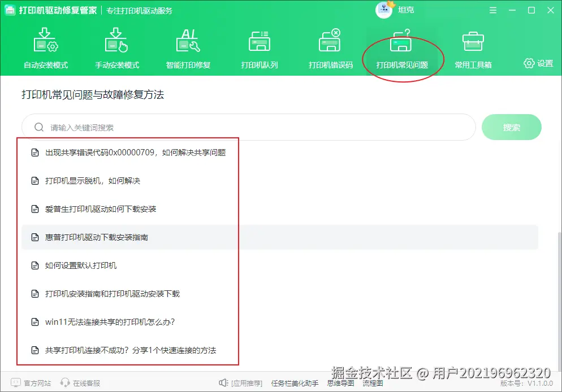Click document icon beside 惠普打印机驱动
This screenshot has width=562, height=392.
click(34, 238)
